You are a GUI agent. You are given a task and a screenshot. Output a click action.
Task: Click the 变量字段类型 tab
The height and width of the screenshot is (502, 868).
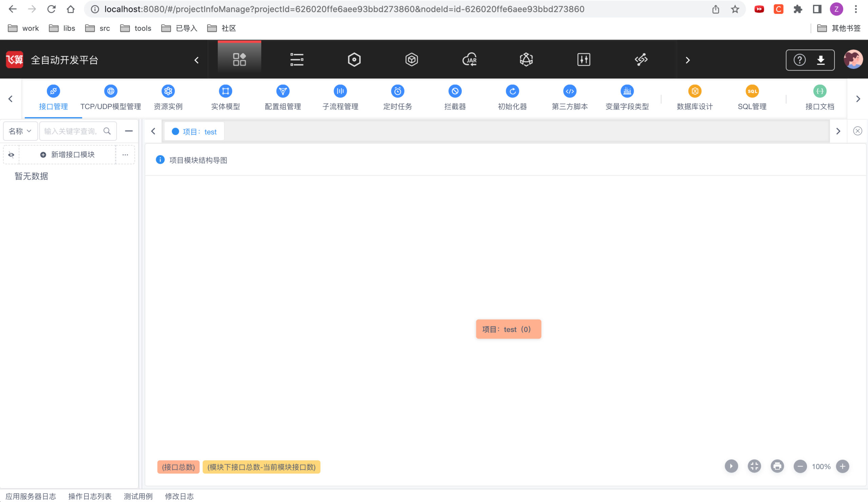coord(627,97)
